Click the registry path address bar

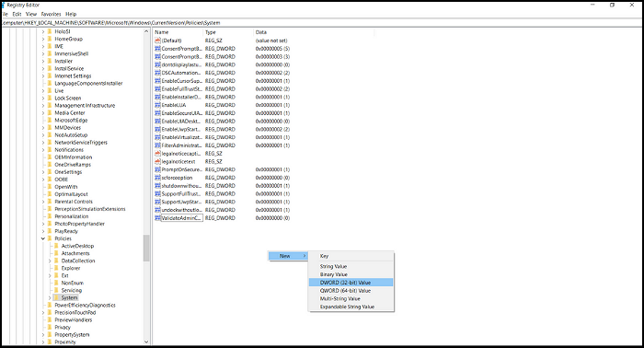click(322, 23)
